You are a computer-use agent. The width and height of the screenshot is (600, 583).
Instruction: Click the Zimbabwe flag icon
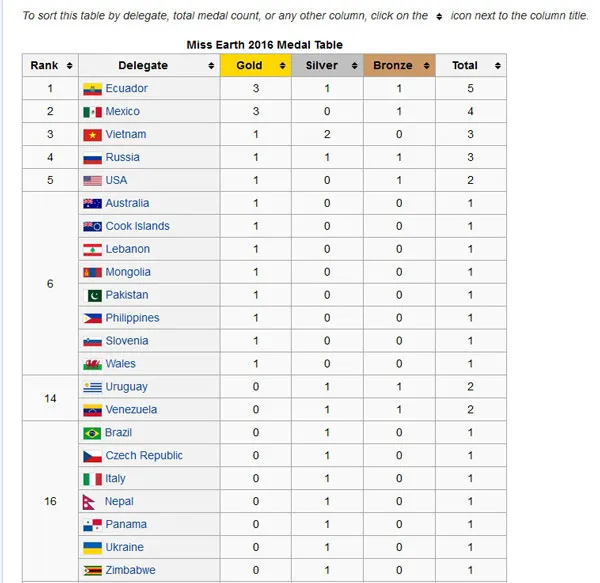pyautogui.click(x=92, y=571)
